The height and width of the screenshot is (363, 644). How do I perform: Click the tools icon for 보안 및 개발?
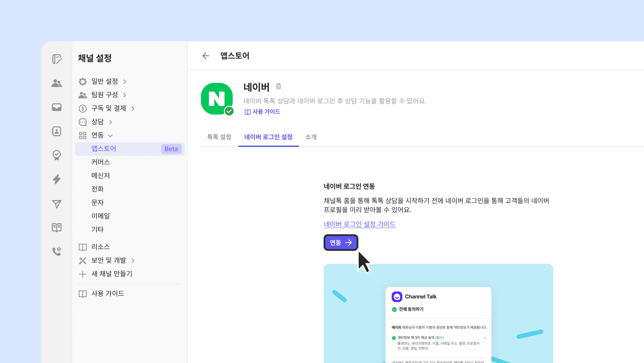(x=83, y=260)
